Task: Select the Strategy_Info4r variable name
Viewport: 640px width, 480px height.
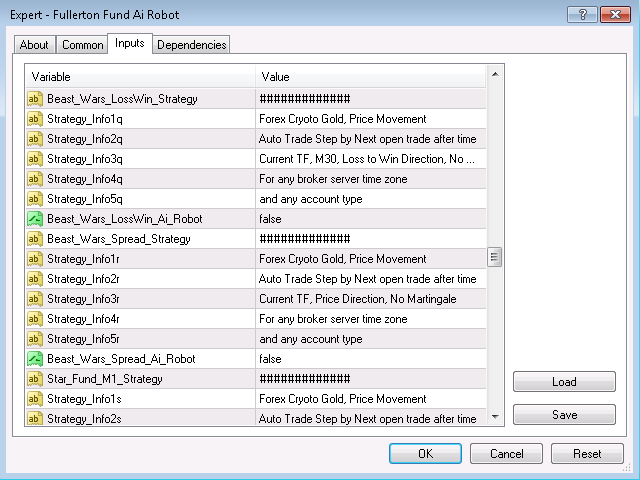Action: (x=83, y=319)
